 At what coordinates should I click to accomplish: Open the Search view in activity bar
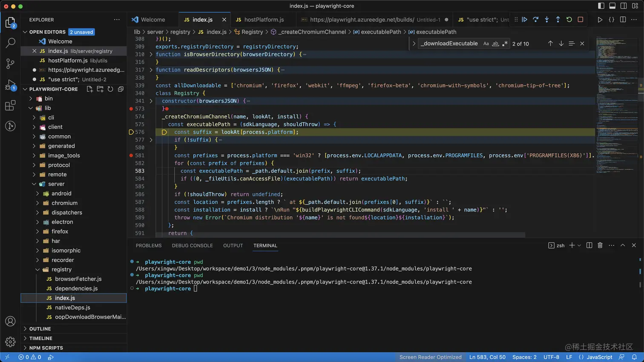pos(10,43)
